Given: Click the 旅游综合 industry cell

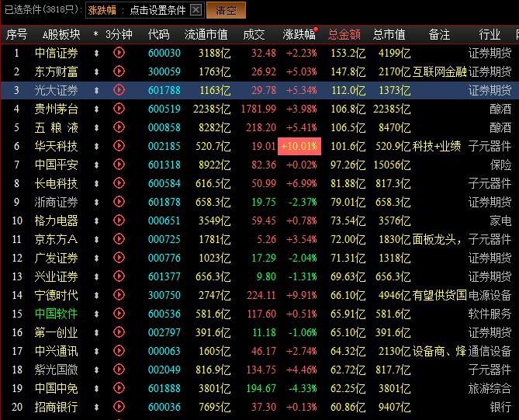Looking at the screenshot, I should (490, 388).
